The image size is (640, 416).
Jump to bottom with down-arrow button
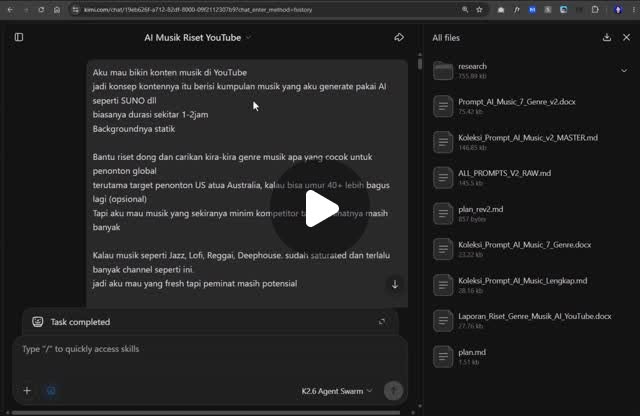(x=395, y=285)
